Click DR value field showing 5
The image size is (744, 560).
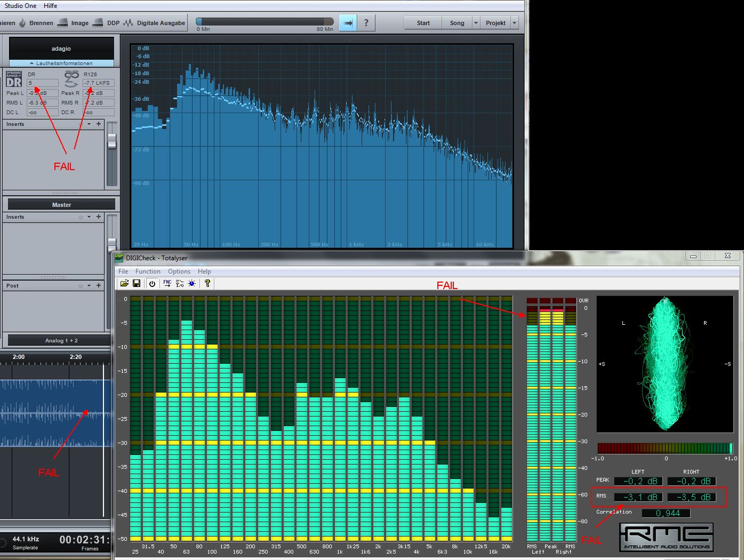tap(42, 83)
